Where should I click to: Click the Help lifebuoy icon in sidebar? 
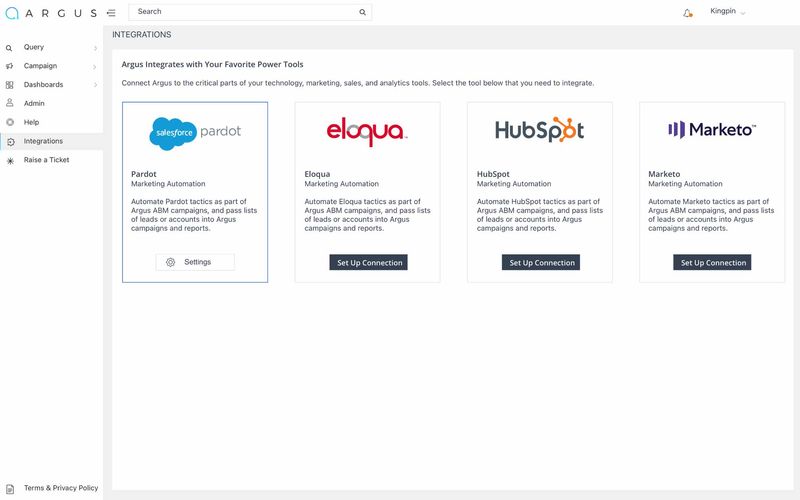click(x=10, y=122)
